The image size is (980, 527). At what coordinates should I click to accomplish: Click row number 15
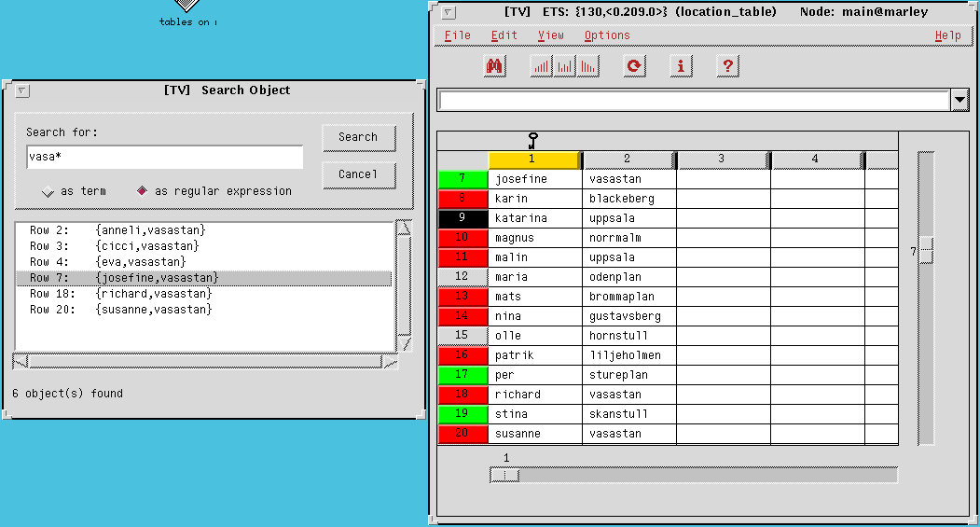tap(462, 336)
